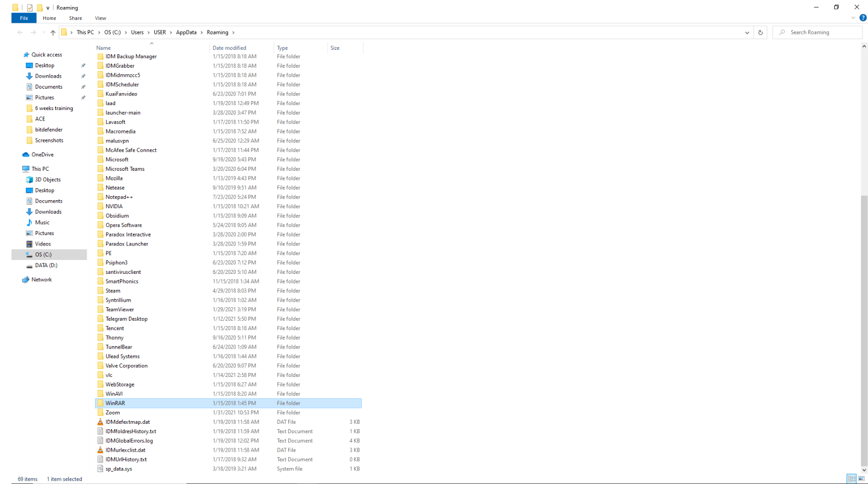This screenshot has height=484, width=868.
Task: Select Network in navigation pane
Action: (41, 279)
